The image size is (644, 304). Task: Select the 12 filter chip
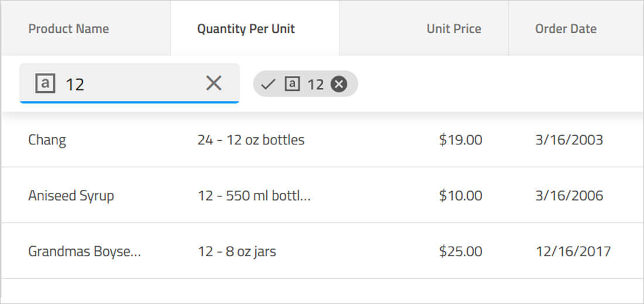click(x=315, y=85)
